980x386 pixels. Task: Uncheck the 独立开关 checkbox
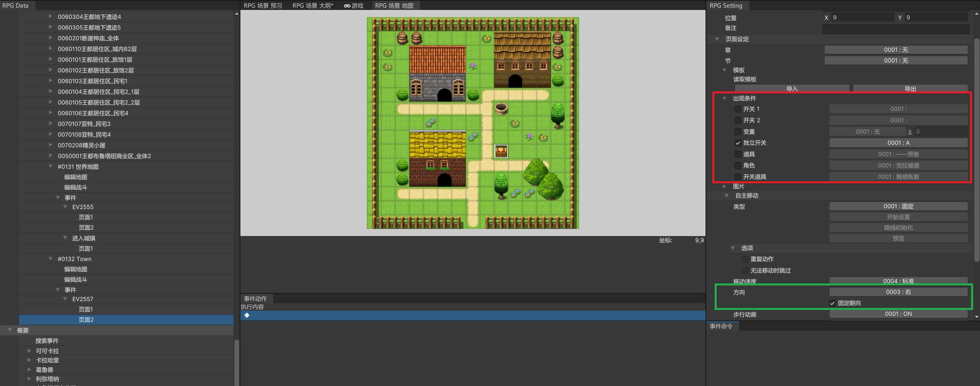tap(738, 143)
